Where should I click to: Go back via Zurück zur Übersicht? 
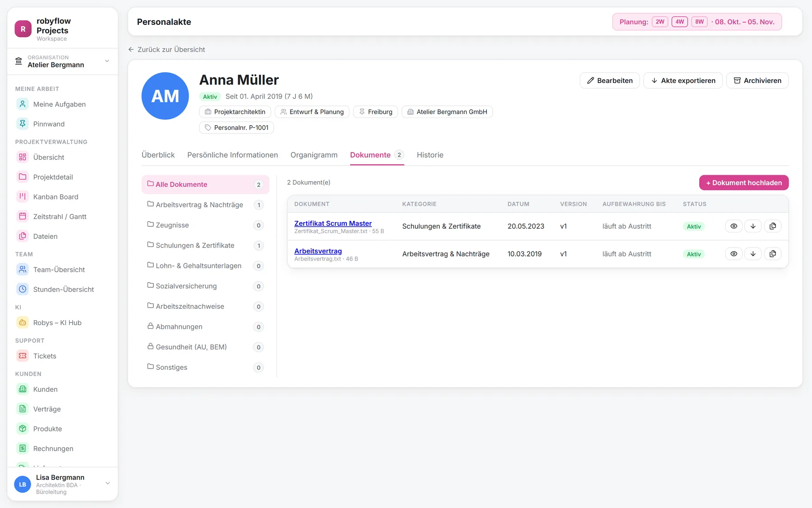166,50
